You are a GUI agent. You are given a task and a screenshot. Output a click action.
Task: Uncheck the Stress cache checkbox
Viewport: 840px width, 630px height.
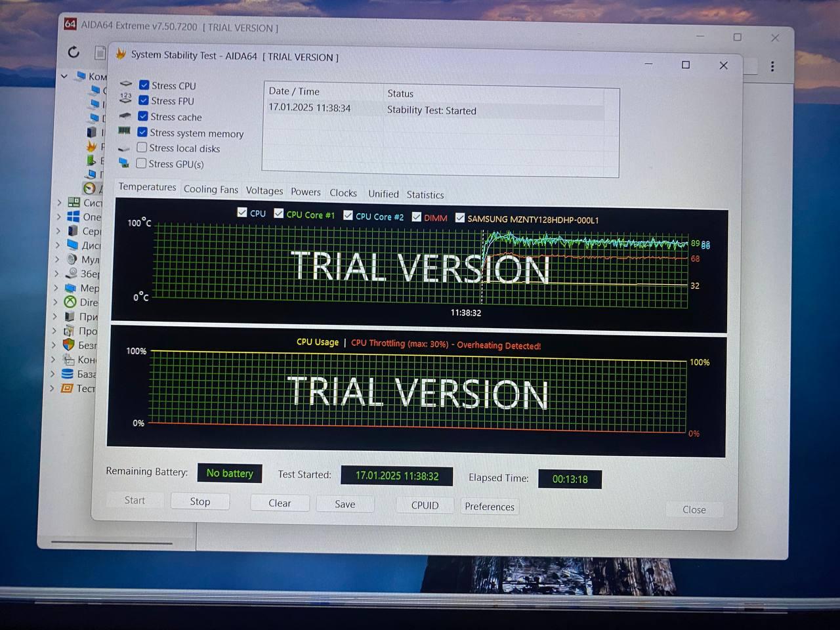[143, 116]
